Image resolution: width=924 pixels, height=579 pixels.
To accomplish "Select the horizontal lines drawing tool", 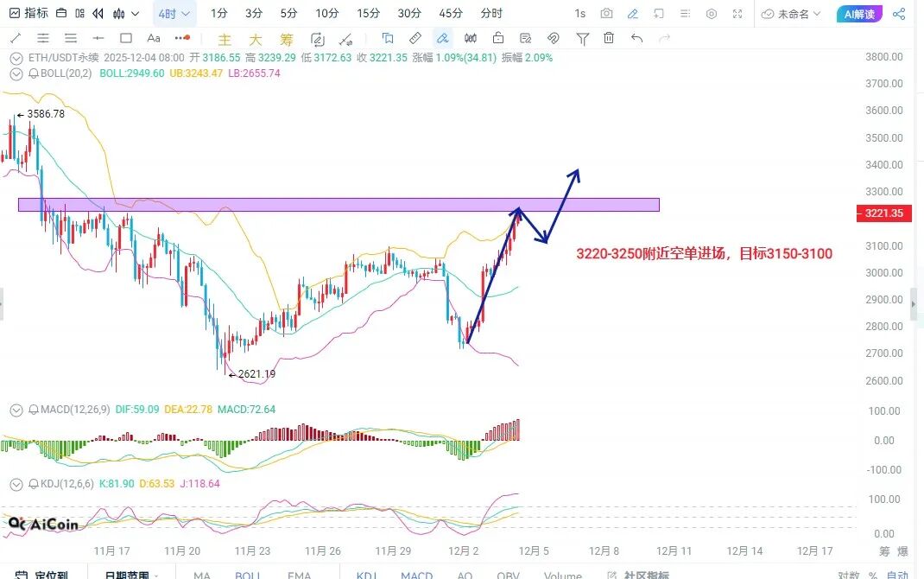I will coord(71,38).
